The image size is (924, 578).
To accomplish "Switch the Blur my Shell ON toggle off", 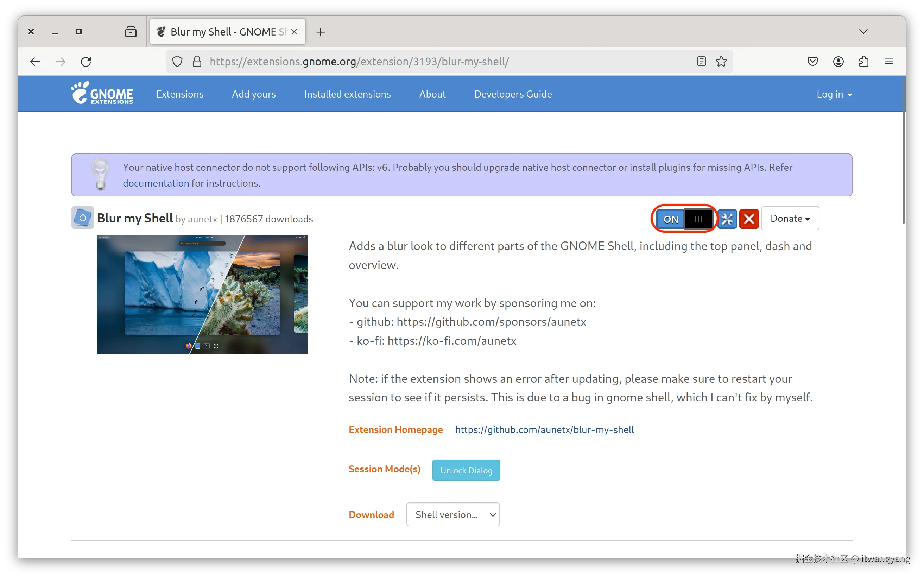I will click(x=684, y=219).
